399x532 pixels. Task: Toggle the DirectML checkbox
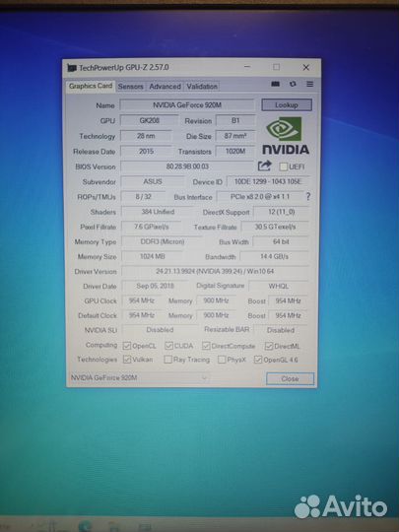269,346
